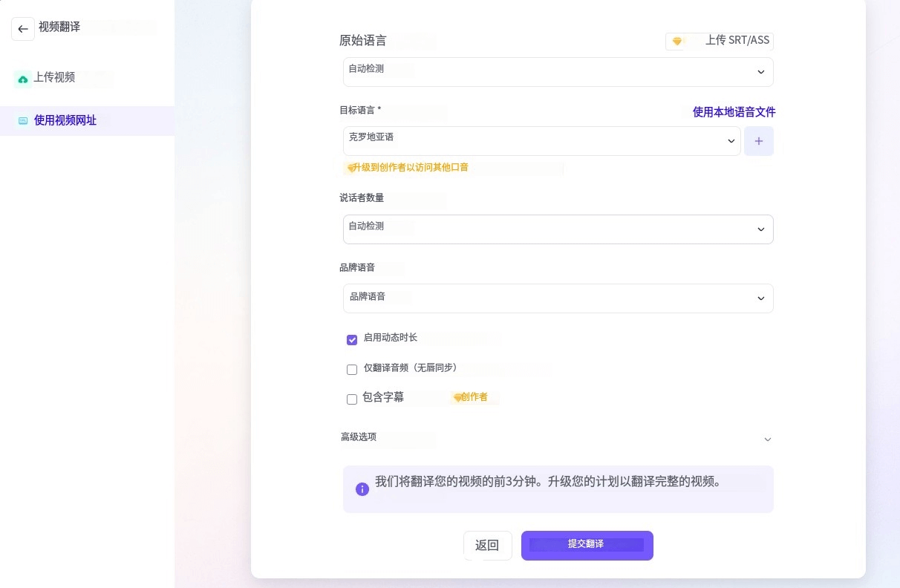900x588 pixels.
Task: Click the notice about translating first 3 minutes
Action: (x=558, y=489)
